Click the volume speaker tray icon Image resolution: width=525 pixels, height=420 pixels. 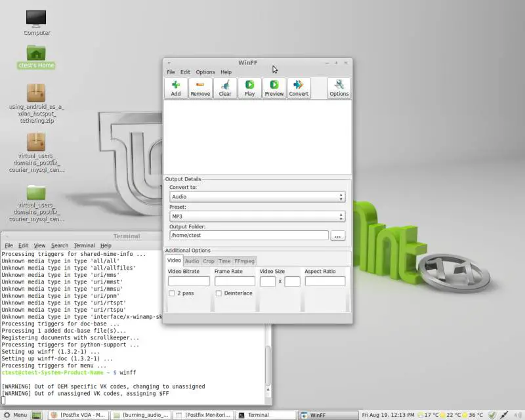(518, 415)
